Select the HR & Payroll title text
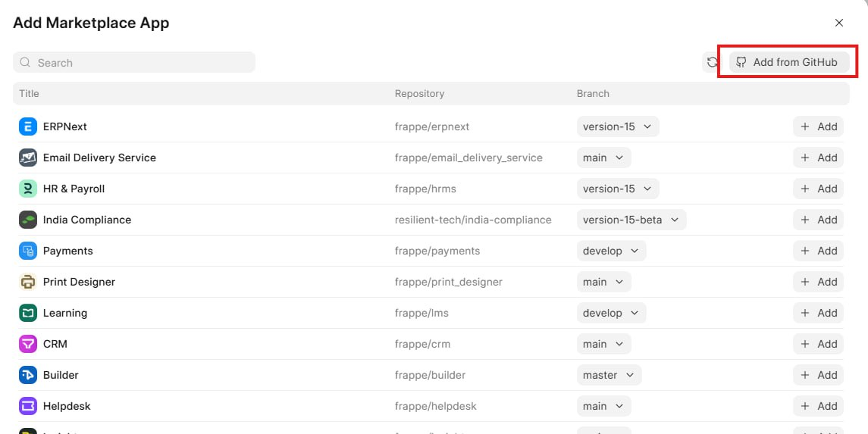This screenshot has height=434, width=868. [x=74, y=189]
